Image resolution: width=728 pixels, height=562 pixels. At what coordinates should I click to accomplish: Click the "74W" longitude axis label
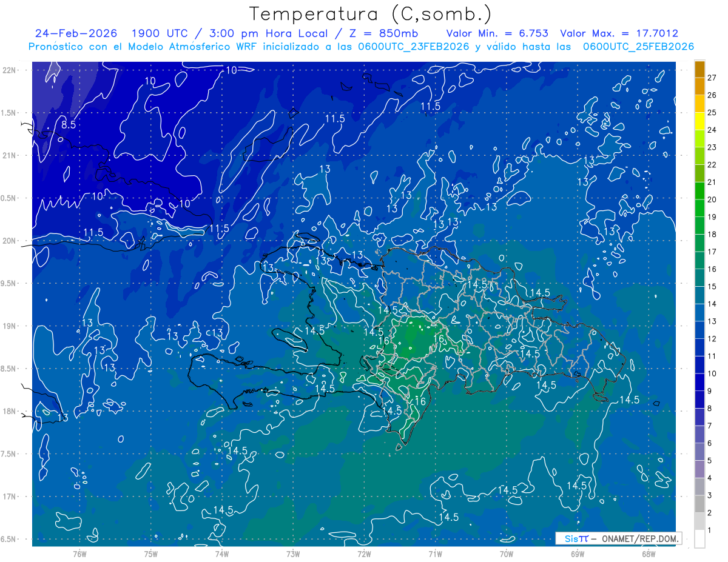point(222,554)
